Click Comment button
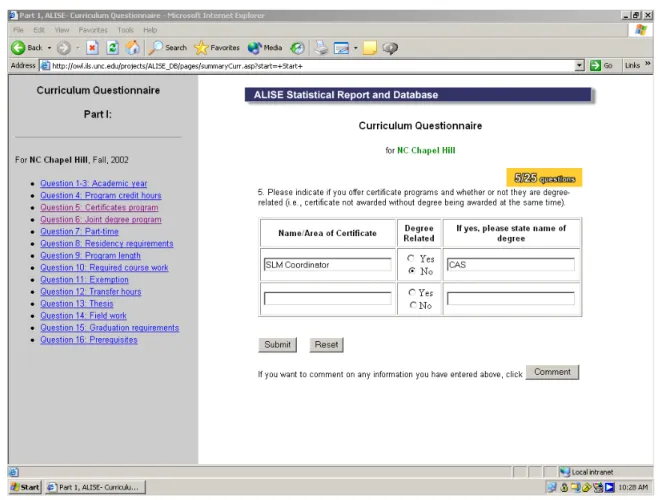The height and width of the screenshot is (500, 658). [552, 372]
